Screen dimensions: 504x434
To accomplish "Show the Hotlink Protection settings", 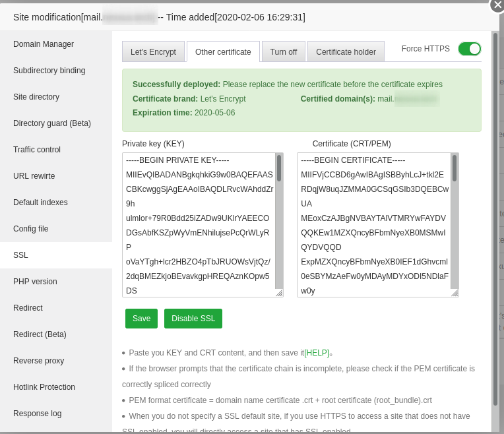I will click(44, 387).
